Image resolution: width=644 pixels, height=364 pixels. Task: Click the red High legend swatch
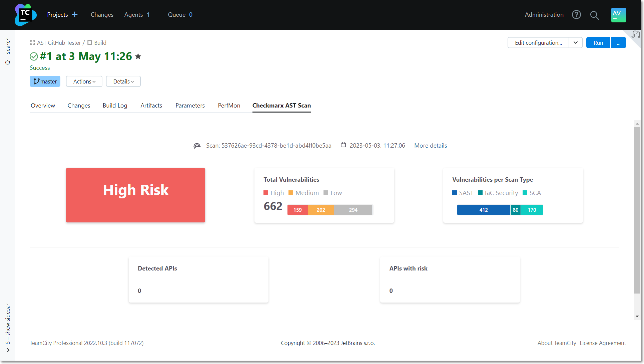coord(266,193)
